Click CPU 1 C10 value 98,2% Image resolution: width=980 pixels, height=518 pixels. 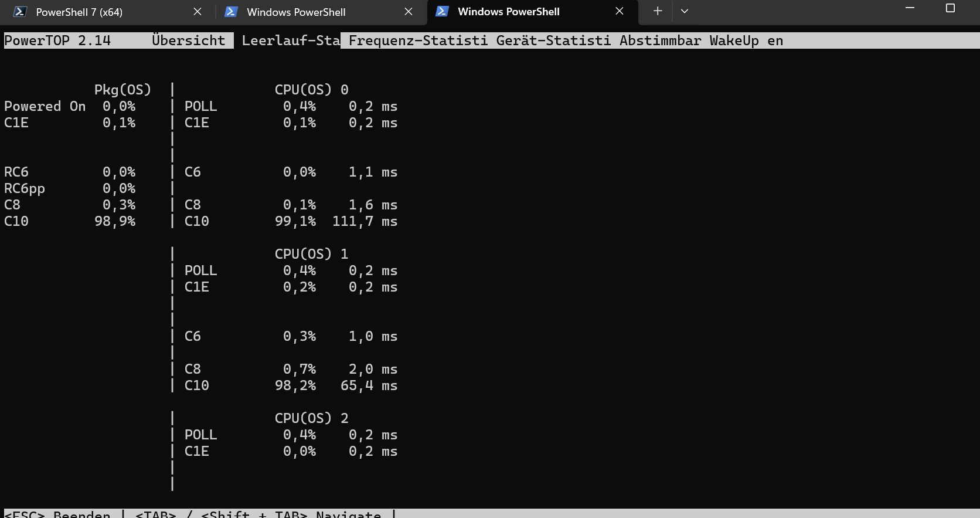coord(295,385)
